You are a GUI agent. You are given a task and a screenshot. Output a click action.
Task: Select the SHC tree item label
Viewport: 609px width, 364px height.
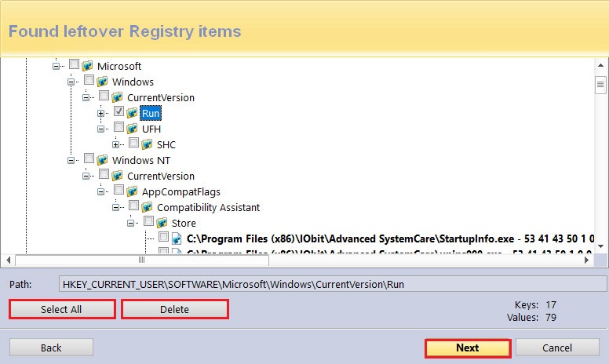click(166, 145)
